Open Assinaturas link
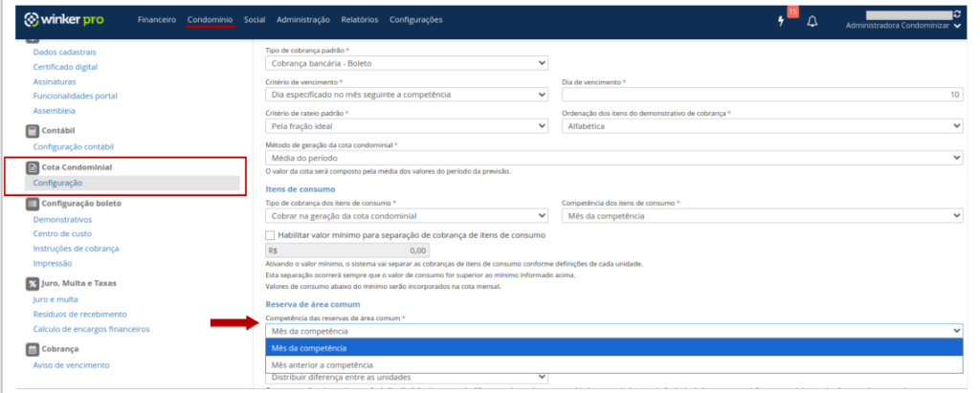The height and width of the screenshot is (393, 980). 55,82
